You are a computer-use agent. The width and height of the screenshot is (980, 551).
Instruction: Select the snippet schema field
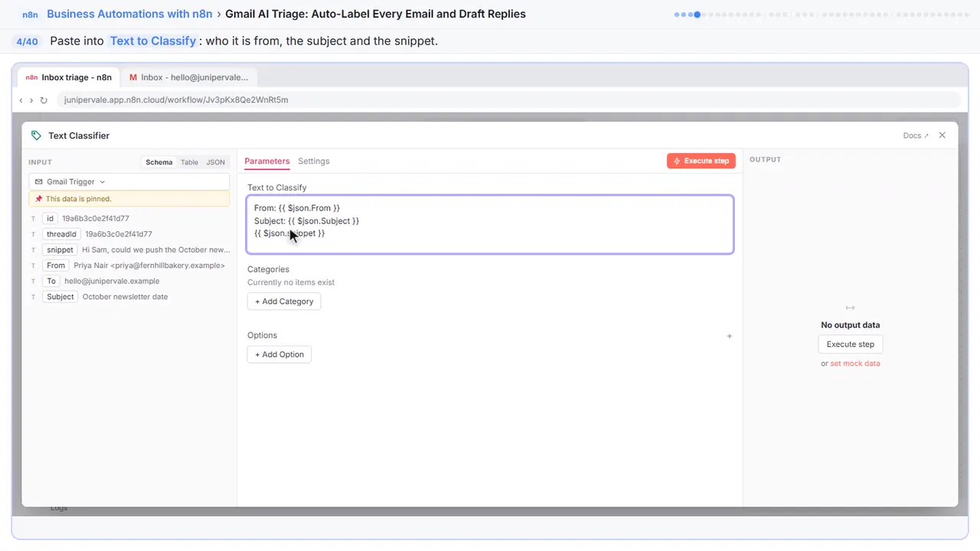60,250
